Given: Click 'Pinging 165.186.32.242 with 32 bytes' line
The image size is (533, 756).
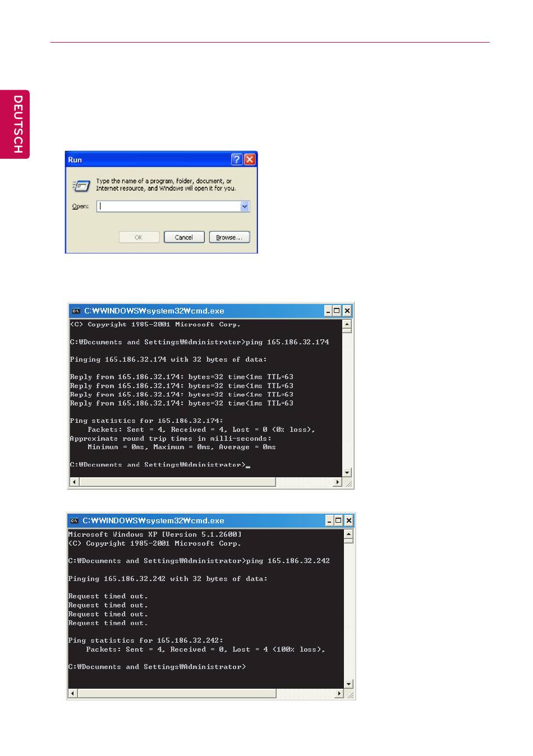Looking at the screenshot, I should pos(168,579).
